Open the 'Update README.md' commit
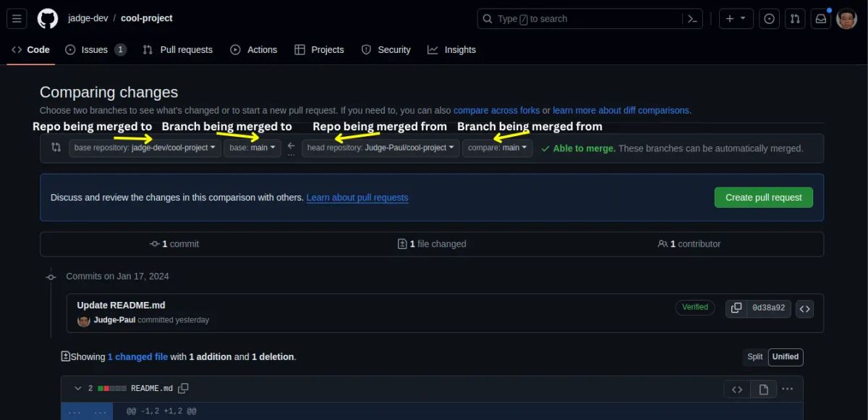This screenshot has height=420, width=868. [x=121, y=305]
